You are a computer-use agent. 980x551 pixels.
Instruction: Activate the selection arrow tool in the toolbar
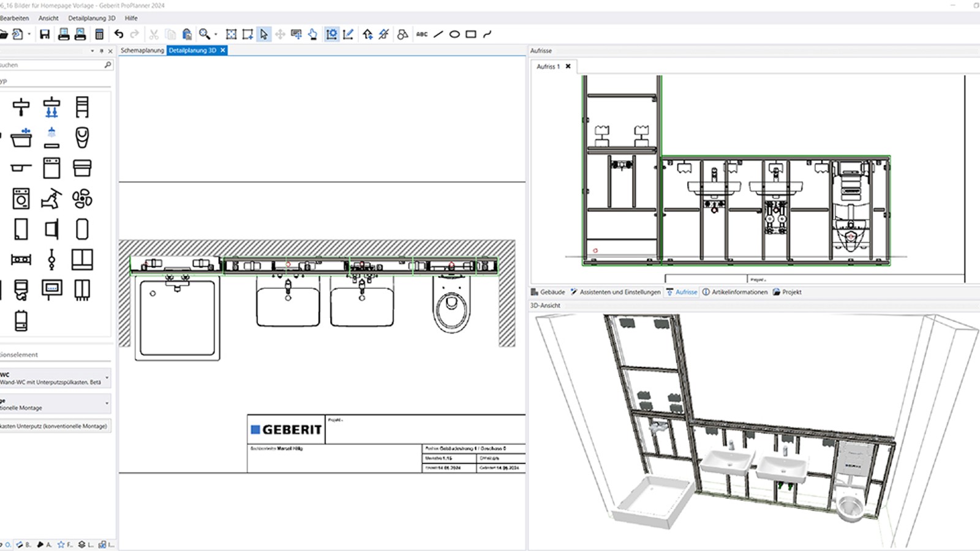[x=263, y=35]
